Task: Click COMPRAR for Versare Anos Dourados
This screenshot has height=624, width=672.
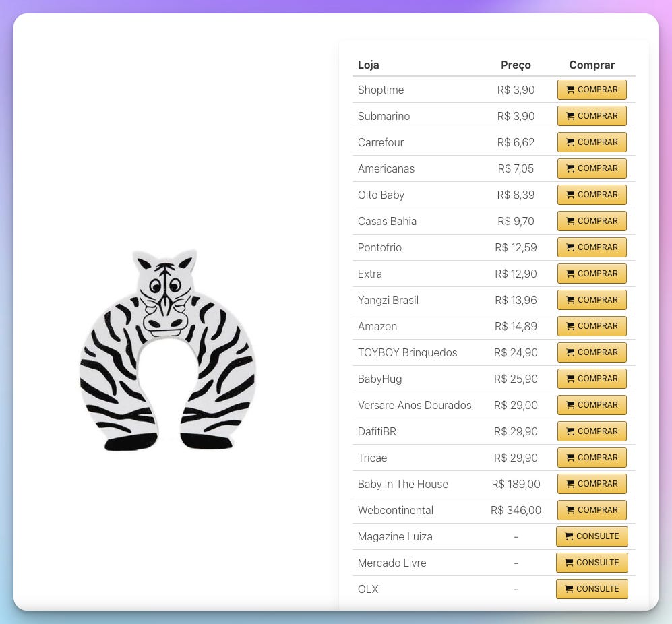Action: [x=592, y=405]
